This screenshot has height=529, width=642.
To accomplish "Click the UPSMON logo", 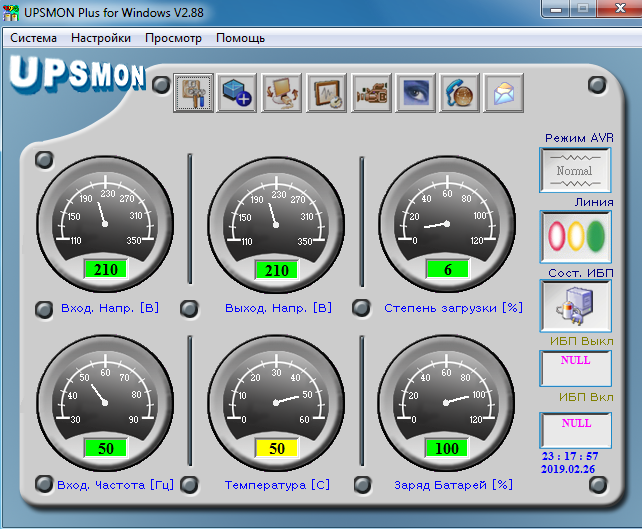I will point(77,74).
